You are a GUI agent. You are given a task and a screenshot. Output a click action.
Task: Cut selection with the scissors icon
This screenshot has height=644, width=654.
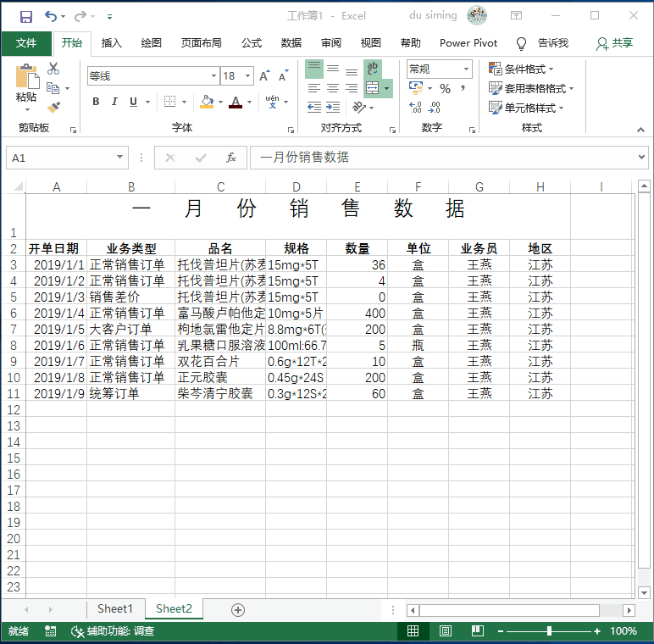[53, 69]
